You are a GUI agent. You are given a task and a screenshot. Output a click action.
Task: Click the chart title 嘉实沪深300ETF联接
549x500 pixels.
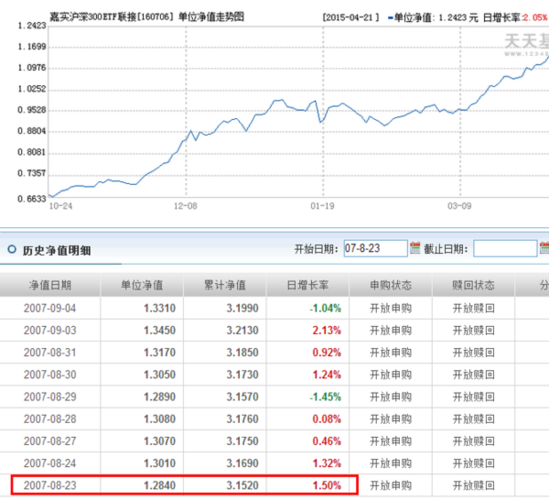coord(92,16)
